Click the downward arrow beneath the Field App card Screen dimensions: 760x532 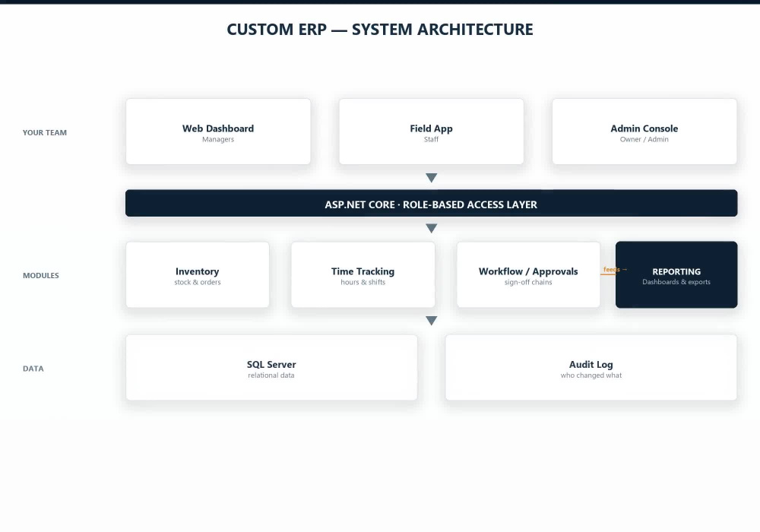click(432, 178)
